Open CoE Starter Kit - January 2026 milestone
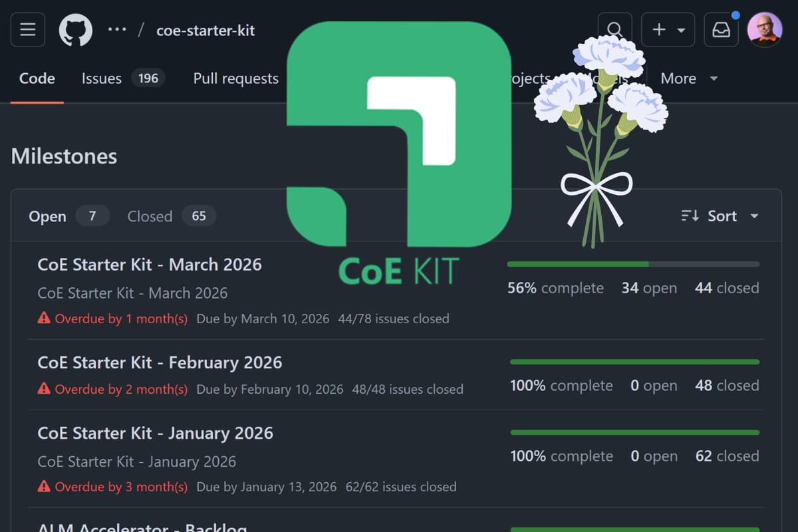Viewport: 798px width, 532px height. click(155, 433)
